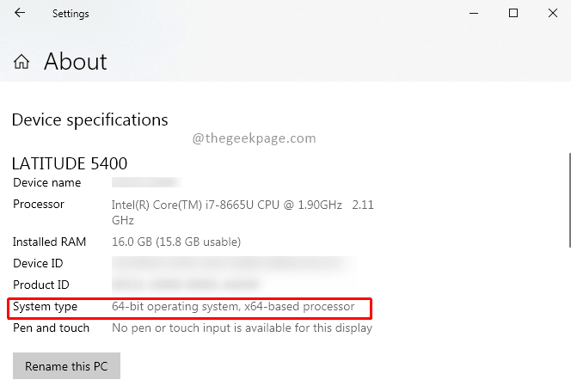Viewport: 571px width, 392px height.
Task: Click the Device name label
Action: [46, 183]
